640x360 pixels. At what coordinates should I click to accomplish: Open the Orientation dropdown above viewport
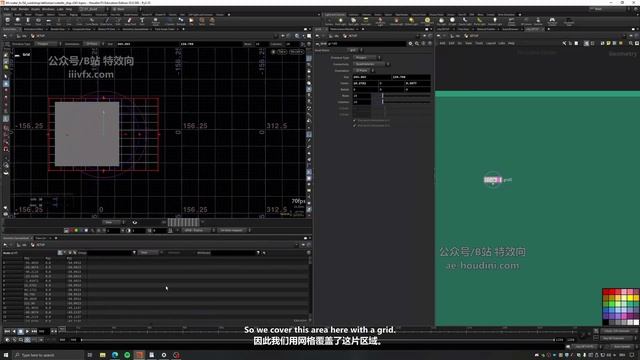point(94,44)
